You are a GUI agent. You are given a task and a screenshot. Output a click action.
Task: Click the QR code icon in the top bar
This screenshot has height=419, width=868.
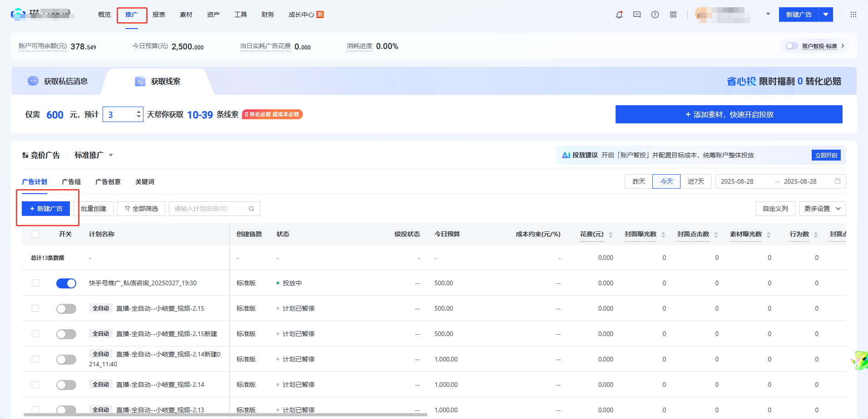pyautogui.click(x=673, y=14)
